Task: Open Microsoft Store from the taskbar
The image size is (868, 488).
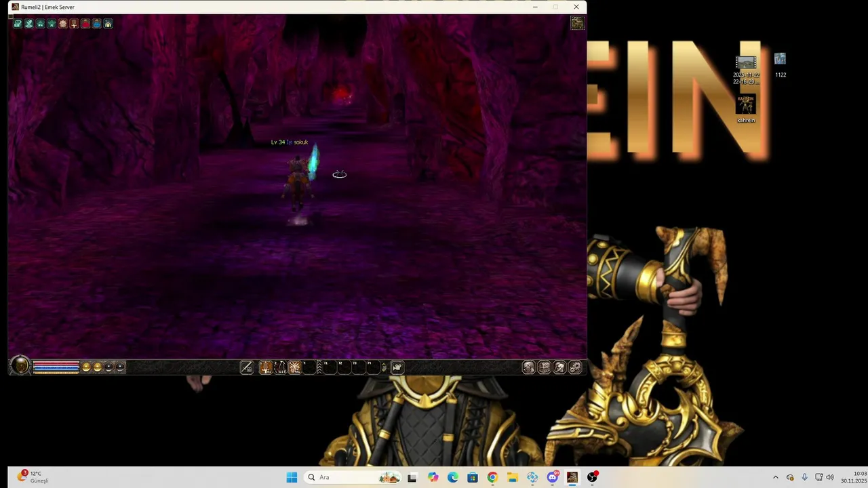Action: (473, 477)
